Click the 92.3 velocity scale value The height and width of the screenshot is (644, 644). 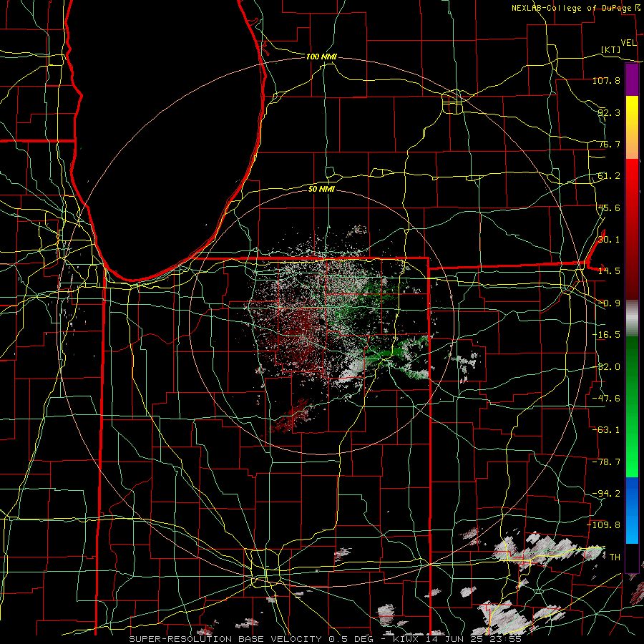click(609, 112)
